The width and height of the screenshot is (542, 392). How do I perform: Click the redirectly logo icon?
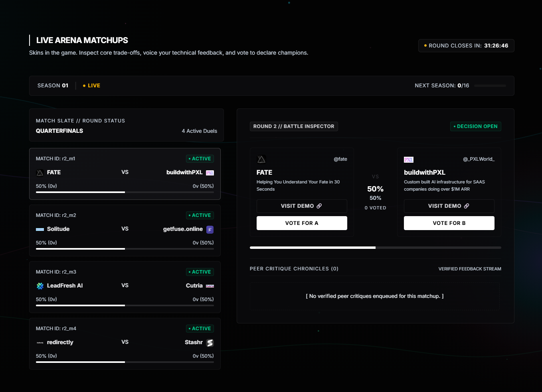pos(40,343)
